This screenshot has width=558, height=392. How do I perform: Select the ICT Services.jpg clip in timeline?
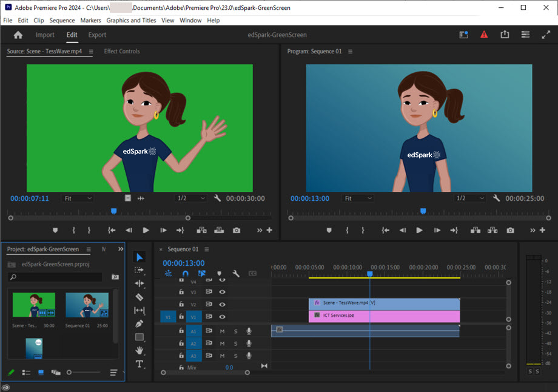click(x=384, y=316)
